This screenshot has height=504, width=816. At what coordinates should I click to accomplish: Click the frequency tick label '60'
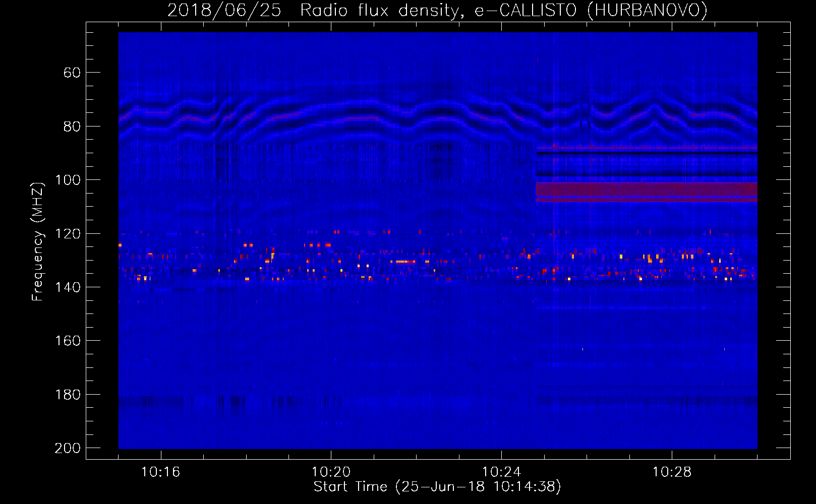72,73
